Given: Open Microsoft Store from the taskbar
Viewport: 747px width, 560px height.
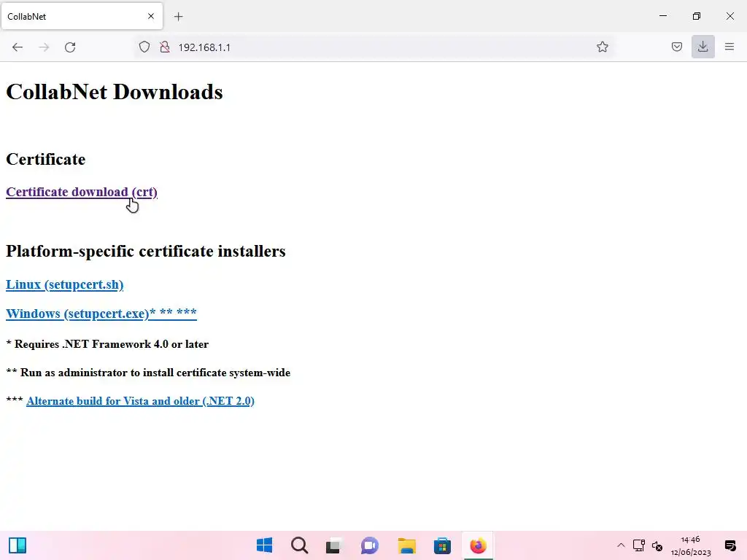Looking at the screenshot, I should (442, 545).
